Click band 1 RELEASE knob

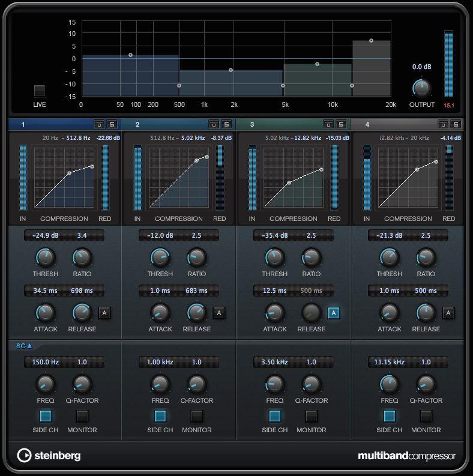tap(82, 313)
